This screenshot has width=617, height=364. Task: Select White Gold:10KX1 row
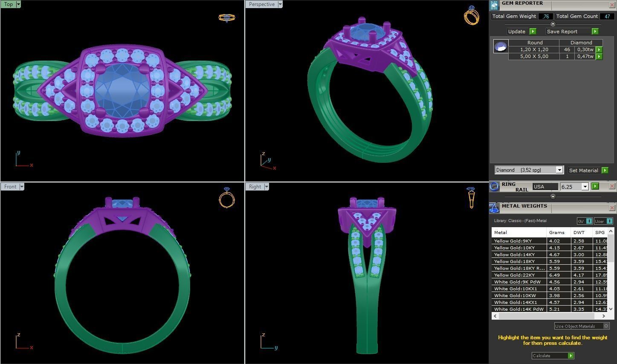pos(550,289)
